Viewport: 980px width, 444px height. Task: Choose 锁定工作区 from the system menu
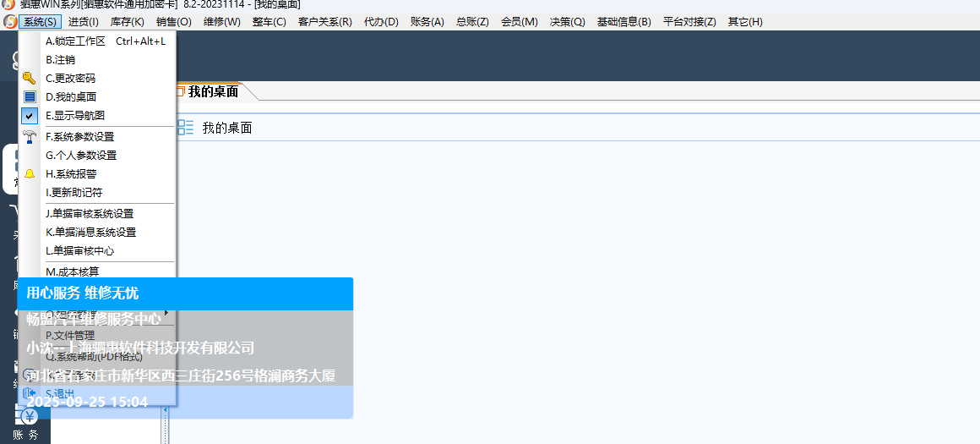point(105,41)
